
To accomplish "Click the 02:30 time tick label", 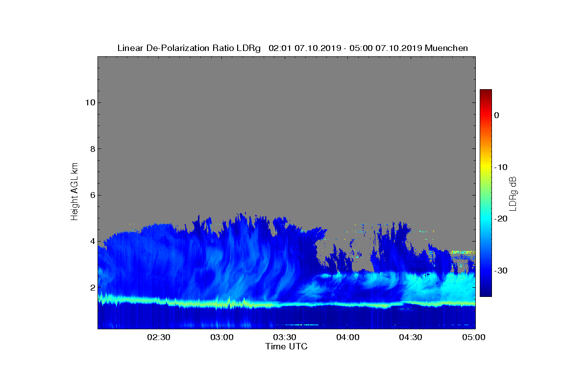I will (158, 337).
